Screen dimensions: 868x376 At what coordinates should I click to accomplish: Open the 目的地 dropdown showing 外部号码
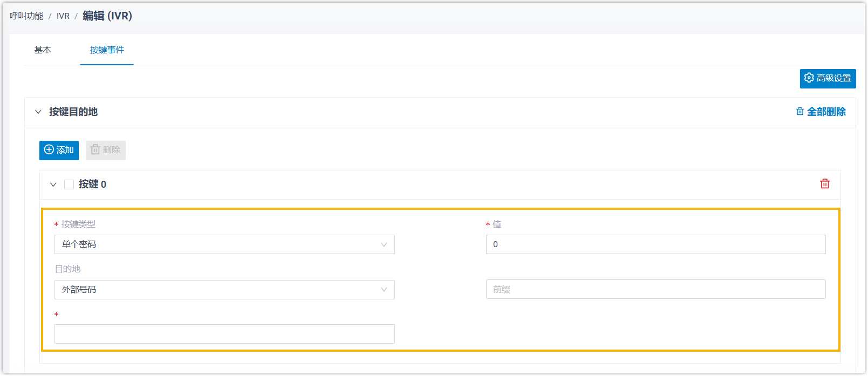[x=224, y=290]
